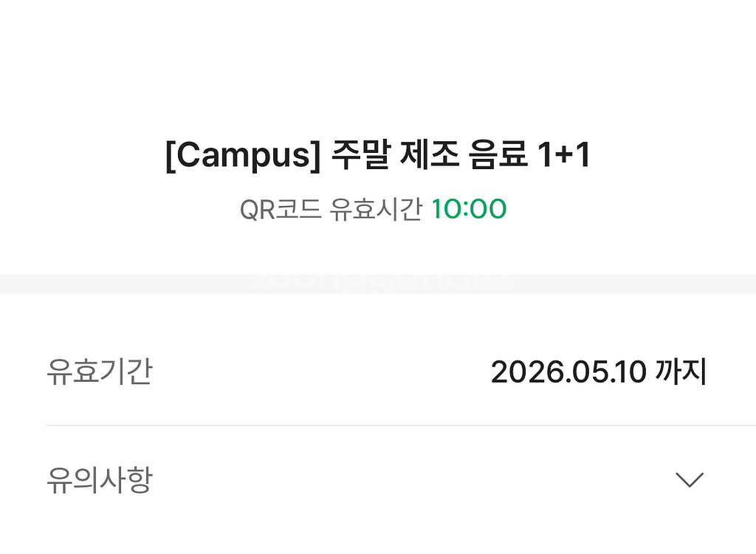756x554 pixels.
Task: Tap the 유효시간 word beside the timer
Action: click(376, 210)
